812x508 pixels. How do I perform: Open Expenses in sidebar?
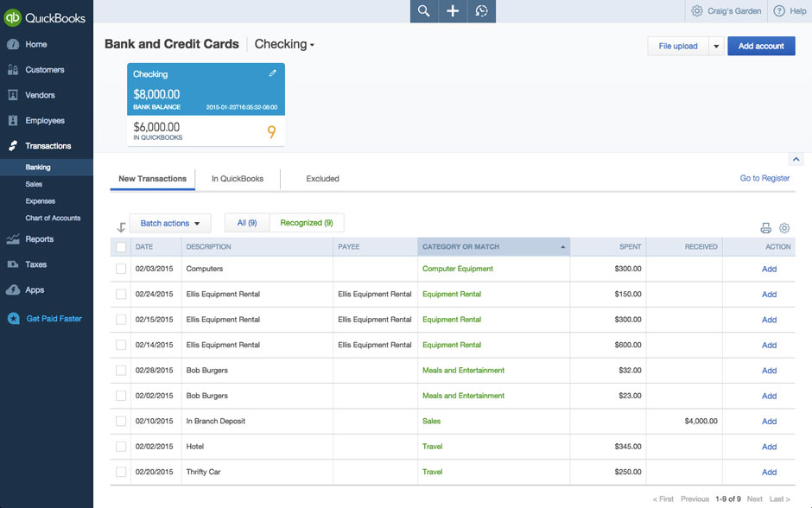pyautogui.click(x=40, y=201)
